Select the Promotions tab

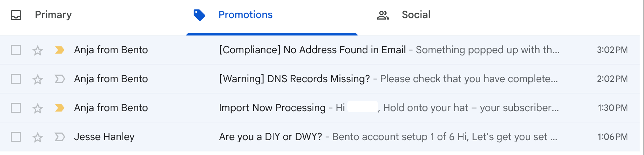[x=245, y=15]
